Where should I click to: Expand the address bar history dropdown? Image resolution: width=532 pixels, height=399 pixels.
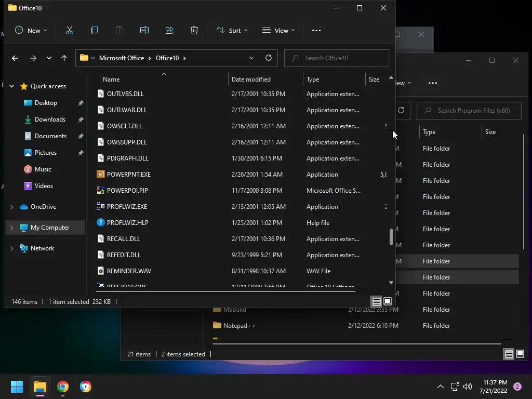(x=251, y=58)
